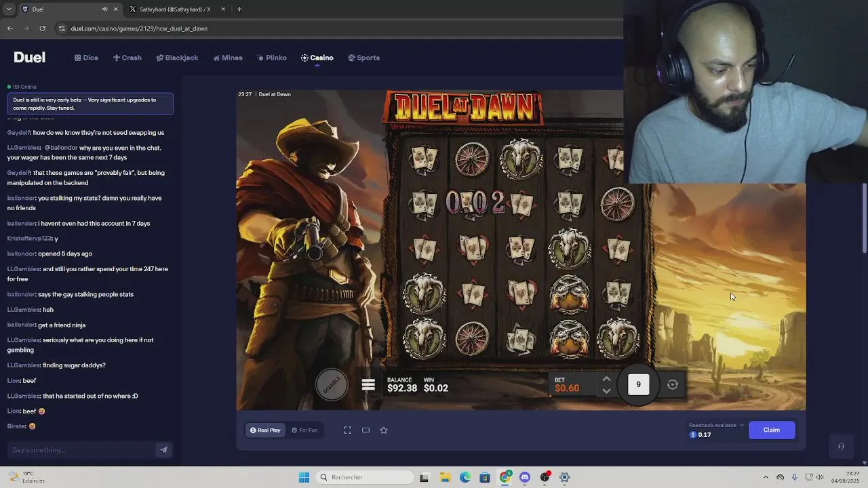Viewport: 868px width, 488px height.
Task: Toggle theater mode view
Action: click(x=366, y=430)
